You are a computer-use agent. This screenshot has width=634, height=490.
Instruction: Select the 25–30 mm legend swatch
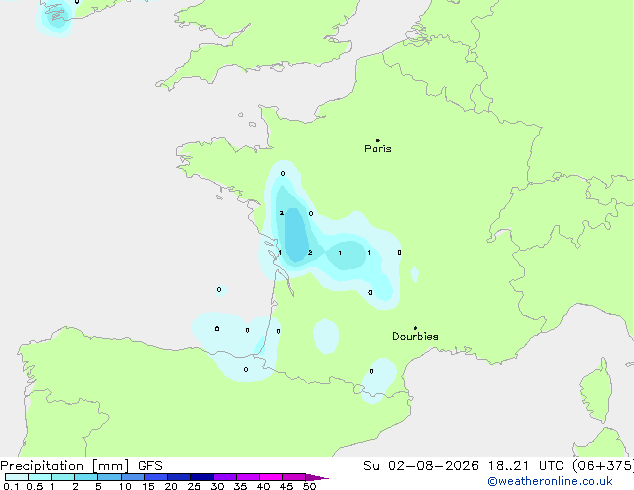(201, 477)
